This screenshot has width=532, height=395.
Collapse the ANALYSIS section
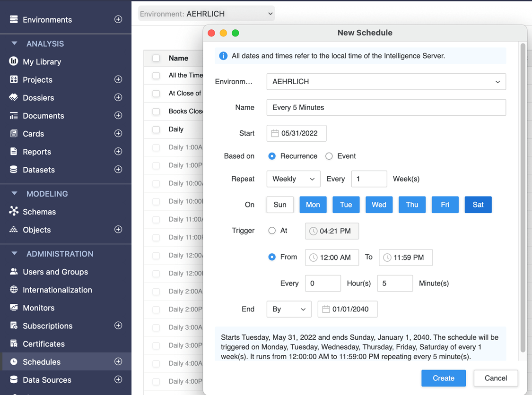[x=14, y=43]
